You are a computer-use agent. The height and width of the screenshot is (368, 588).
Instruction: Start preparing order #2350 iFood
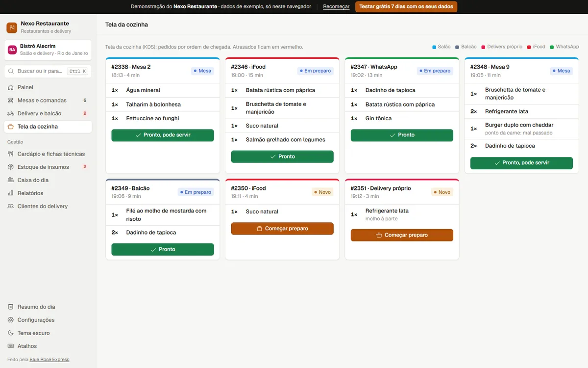click(282, 229)
